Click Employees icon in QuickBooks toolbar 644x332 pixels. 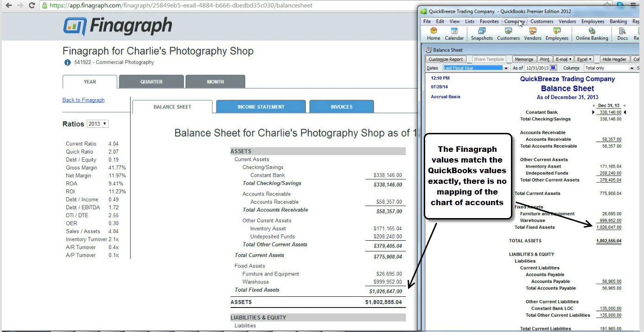(557, 34)
